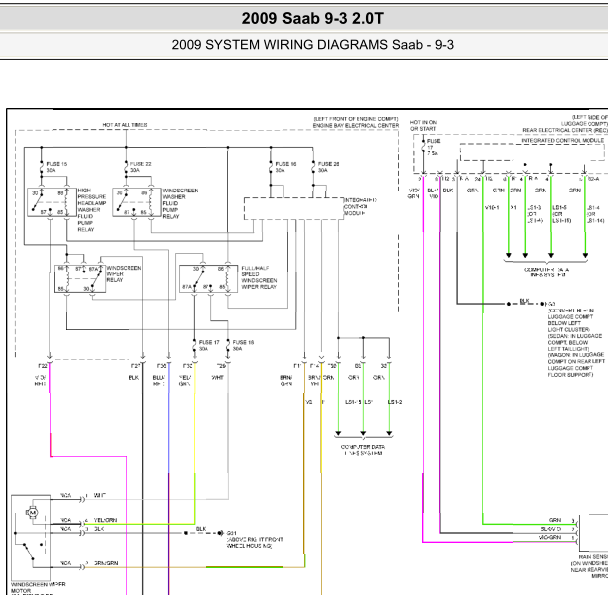
Task: Click 'INTEGRATED CONTROL MODULE' label in rear electrical center
Action: [x=562, y=140]
